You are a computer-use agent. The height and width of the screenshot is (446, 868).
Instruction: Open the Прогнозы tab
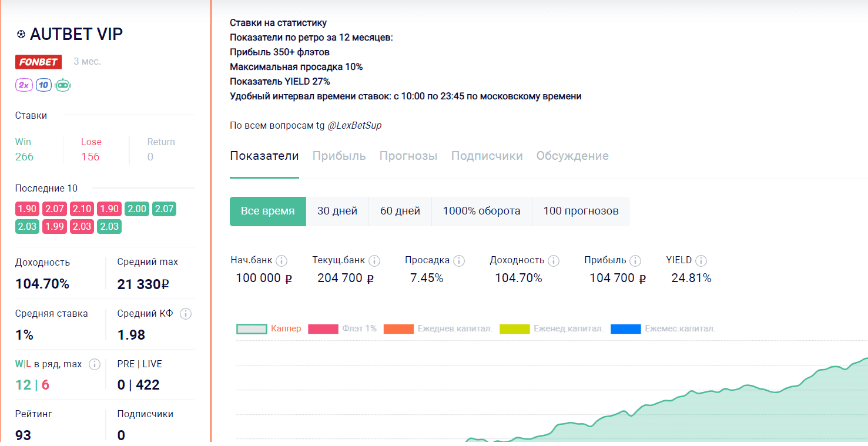click(408, 156)
